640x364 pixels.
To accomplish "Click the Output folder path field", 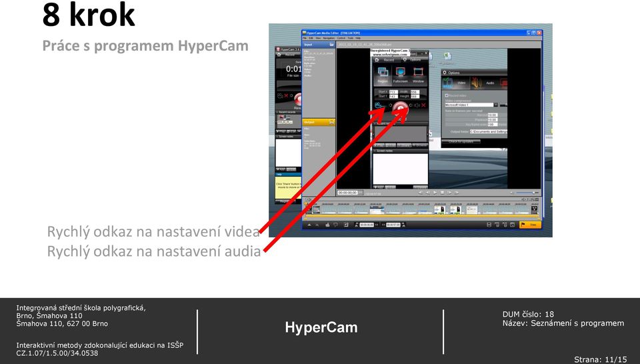I will (x=489, y=132).
